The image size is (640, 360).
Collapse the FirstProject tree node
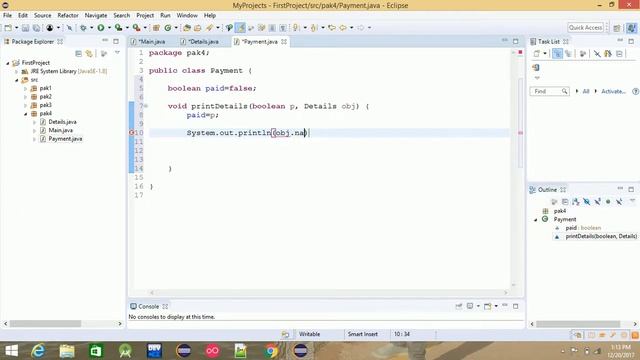tap(7, 63)
